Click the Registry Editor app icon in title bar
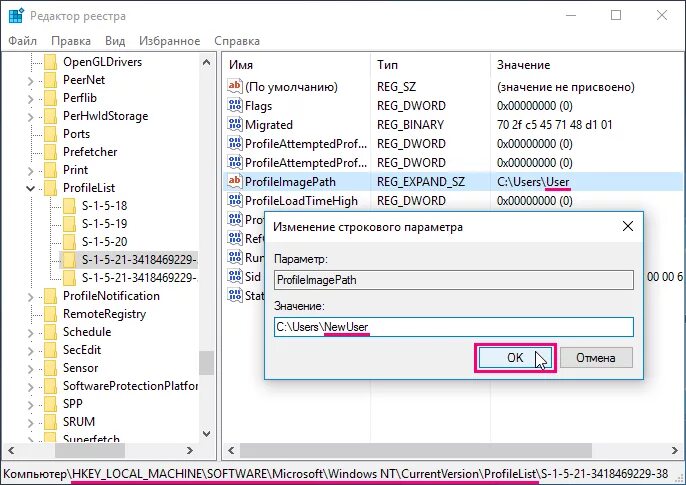The image size is (686, 485). click(16, 15)
